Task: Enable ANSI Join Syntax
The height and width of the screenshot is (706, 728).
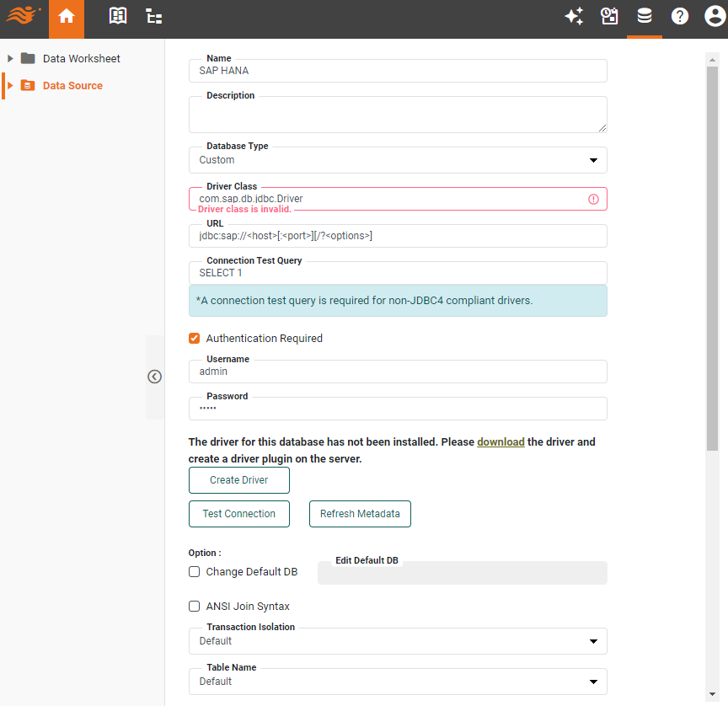Action: tap(194, 606)
